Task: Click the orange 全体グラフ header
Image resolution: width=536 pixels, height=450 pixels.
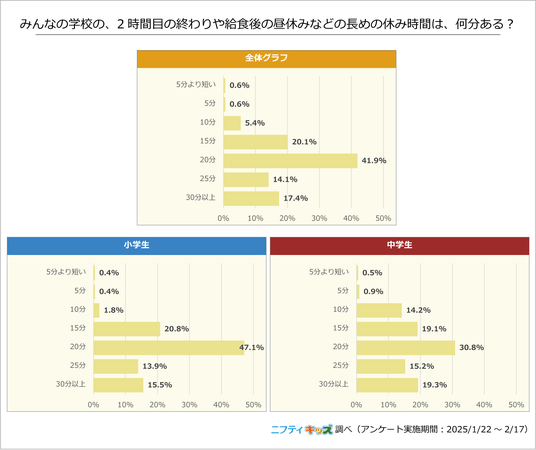Action: click(x=267, y=59)
